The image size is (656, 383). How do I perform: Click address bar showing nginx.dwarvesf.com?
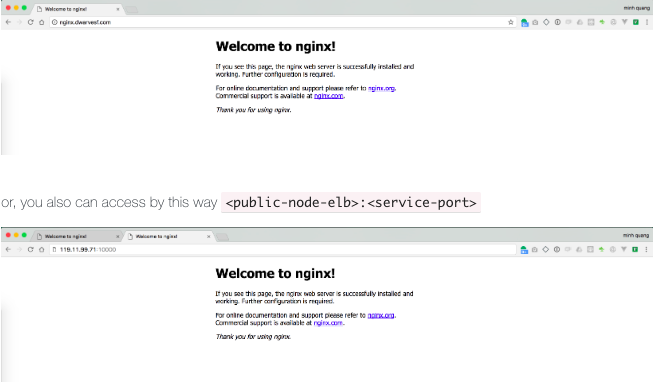point(282,22)
